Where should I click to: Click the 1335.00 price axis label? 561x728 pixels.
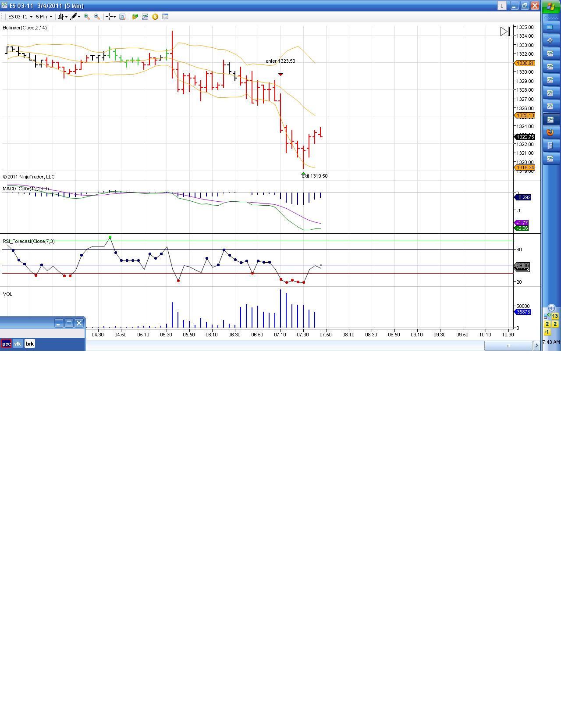525,27
